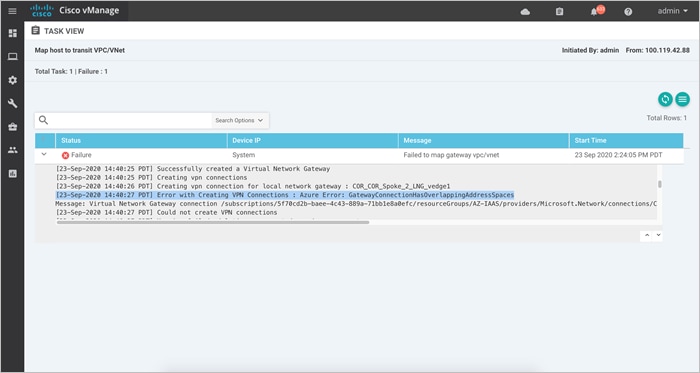
Task: Click the log up arrow button
Action: pos(646,235)
